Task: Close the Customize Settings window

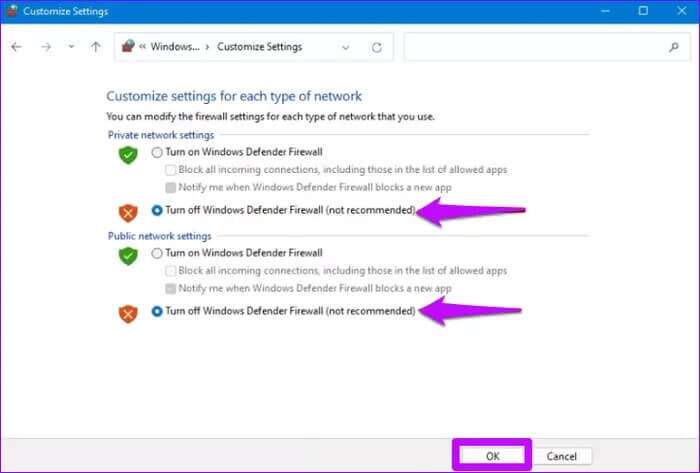Action: coord(682,11)
